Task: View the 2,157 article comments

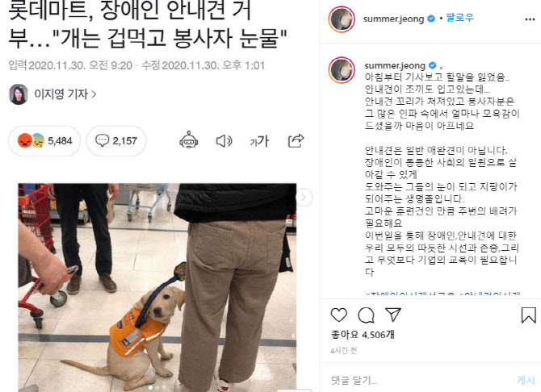Action: (x=116, y=140)
